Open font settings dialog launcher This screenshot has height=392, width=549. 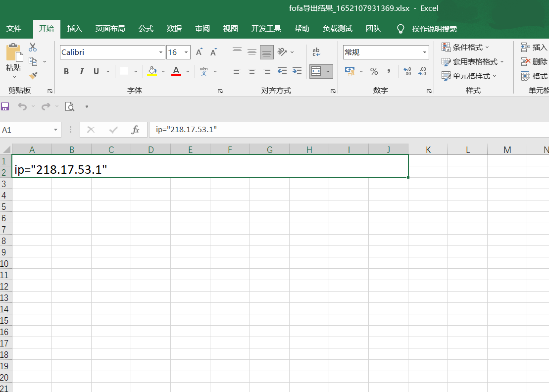tap(220, 91)
